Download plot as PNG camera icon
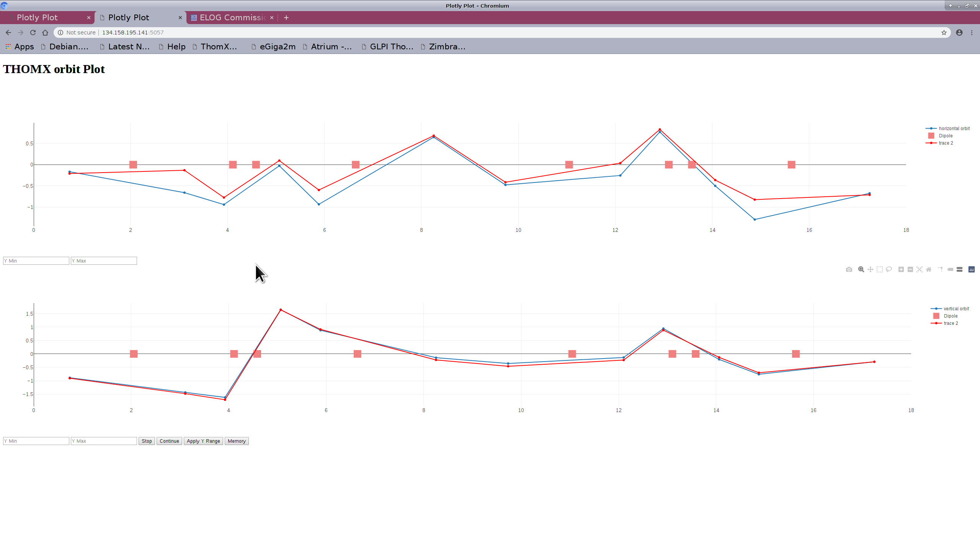The height and width of the screenshot is (551, 980). pyautogui.click(x=849, y=269)
